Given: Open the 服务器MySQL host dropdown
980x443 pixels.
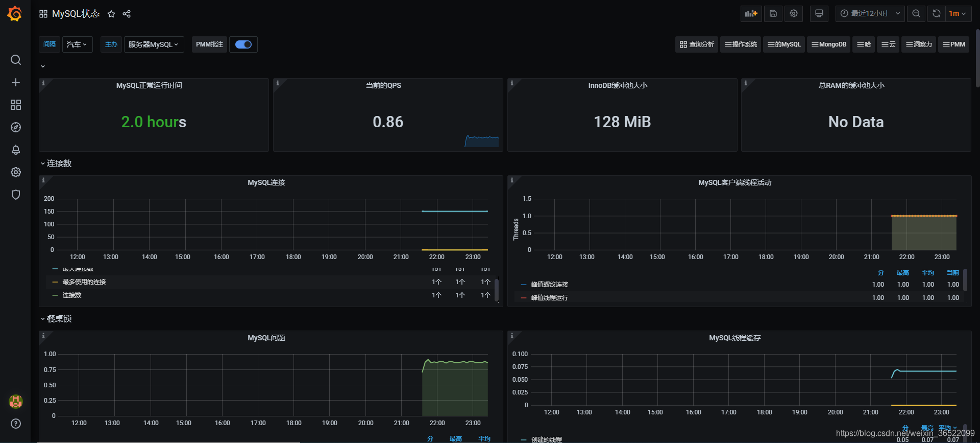Looking at the screenshot, I should coord(154,44).
